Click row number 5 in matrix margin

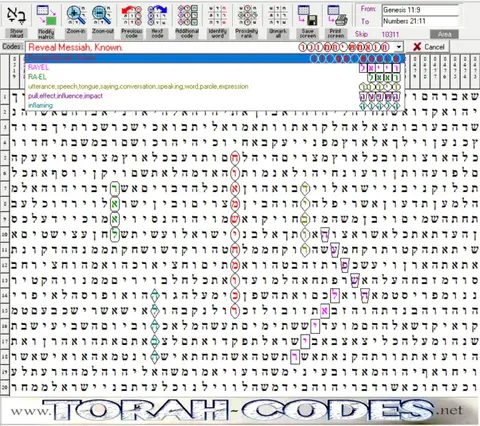[x=5, y=157]
